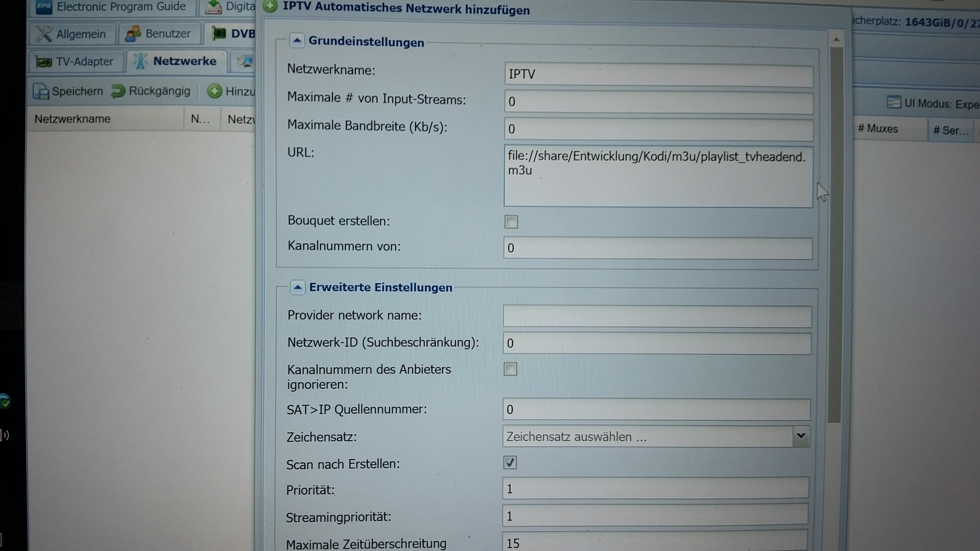Click the Rückgängig button
Viewport: 980px width, 551px height.
tap(151, 91)
